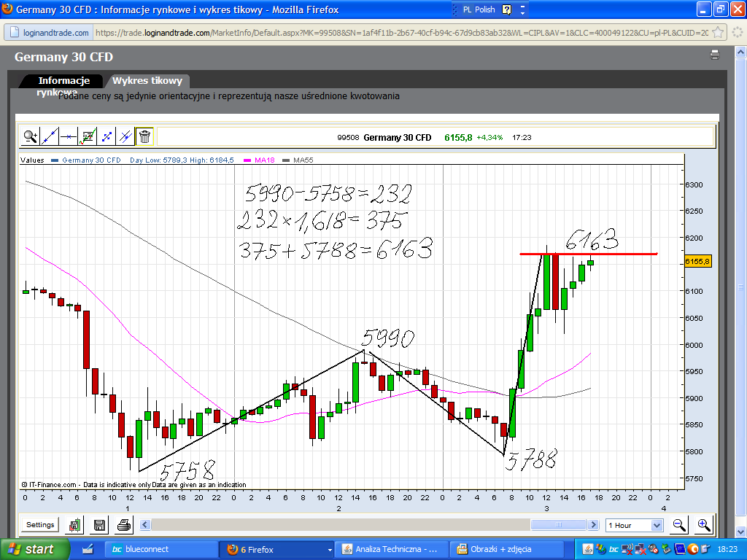Image resolution: width=747 pixels, height=560 pixels.
Task: Print the chart using printer icon
Action: 124,525
